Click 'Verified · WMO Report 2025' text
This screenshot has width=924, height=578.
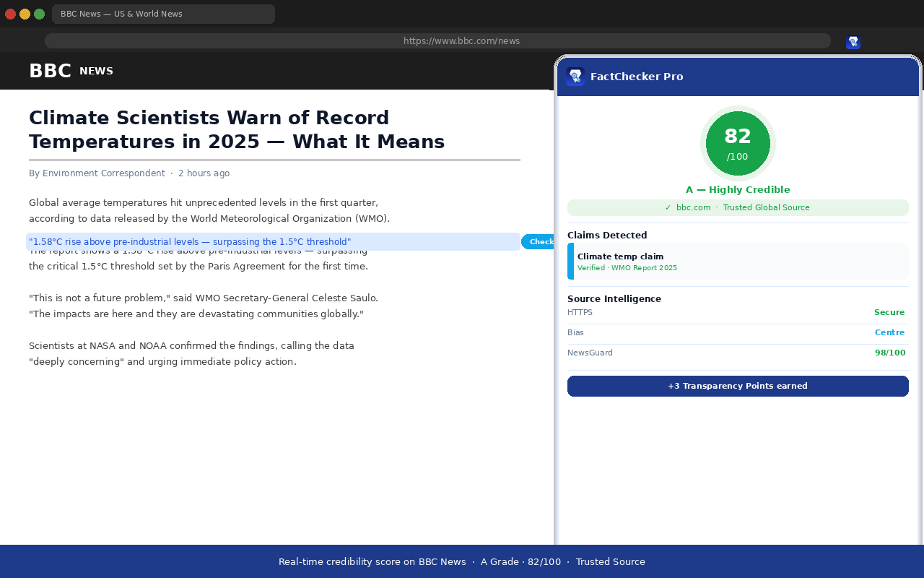point(627,268)
